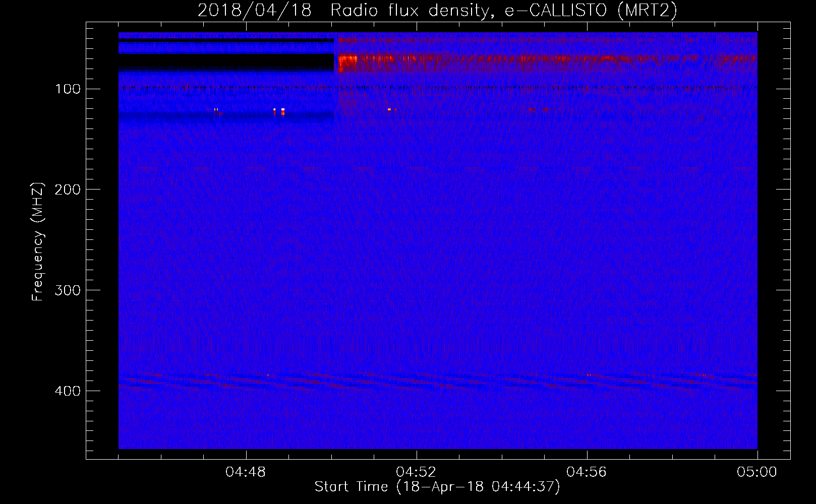Viewport: 816px width, 504px height.
Task: Click the 100 frequency tick label
Action: point(68,89)
